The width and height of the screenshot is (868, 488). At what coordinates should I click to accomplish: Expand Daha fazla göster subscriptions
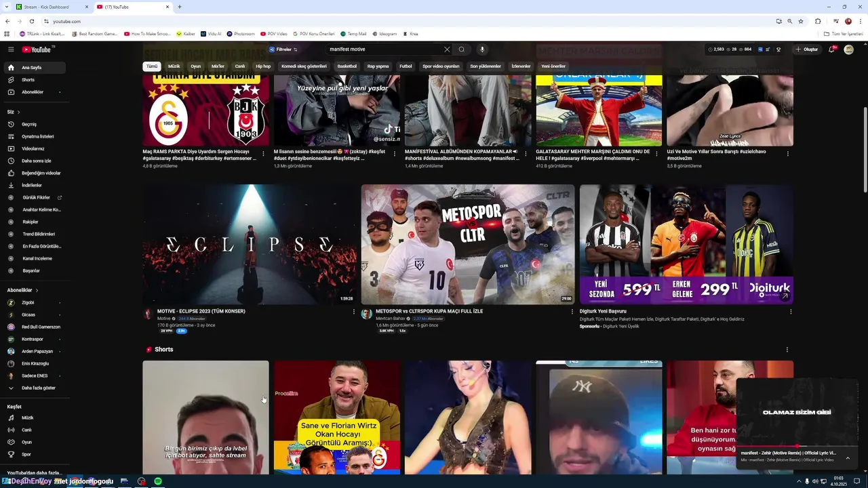(34, 388)
